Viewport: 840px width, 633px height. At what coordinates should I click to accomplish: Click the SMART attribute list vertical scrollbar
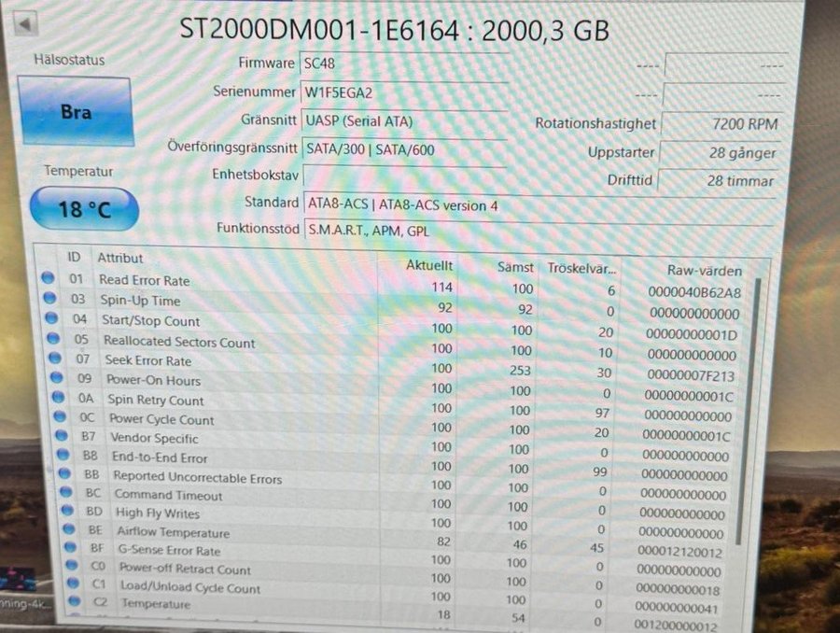tap(750, 413)
